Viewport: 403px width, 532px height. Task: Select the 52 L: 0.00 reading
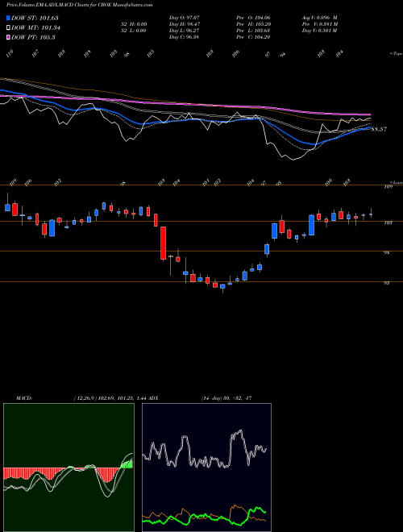tap(133, 31)
